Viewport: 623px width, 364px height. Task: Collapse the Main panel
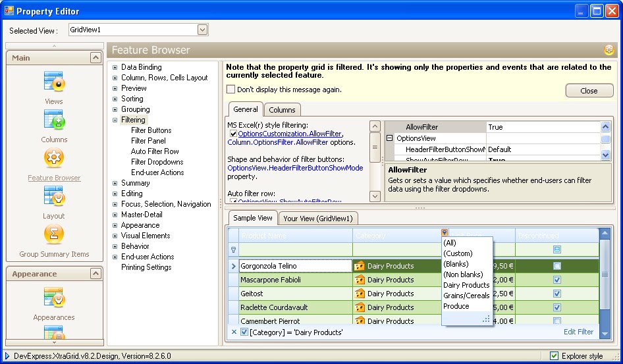(95, 58)
